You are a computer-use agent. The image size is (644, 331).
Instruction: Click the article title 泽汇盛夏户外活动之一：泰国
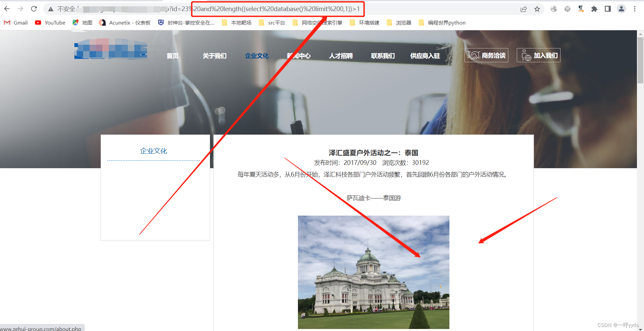(x=373, y=153)
